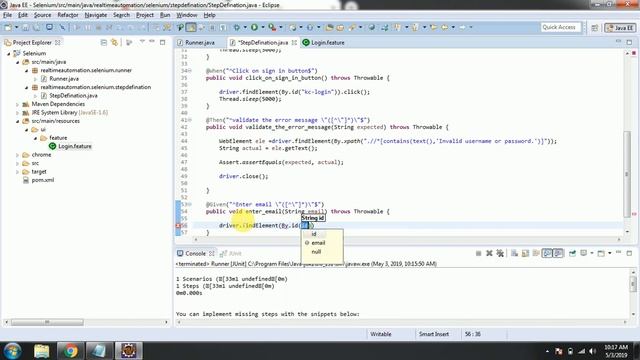Click the Eclipse icon in the taskbar
Viewport: 640px width, 360px height.
(128, 351)
